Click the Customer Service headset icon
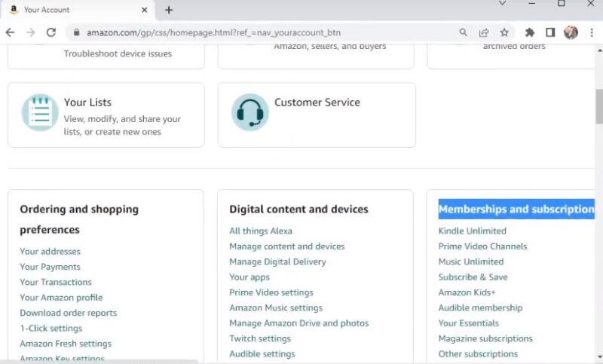The image size is (603, 364). 250,112
